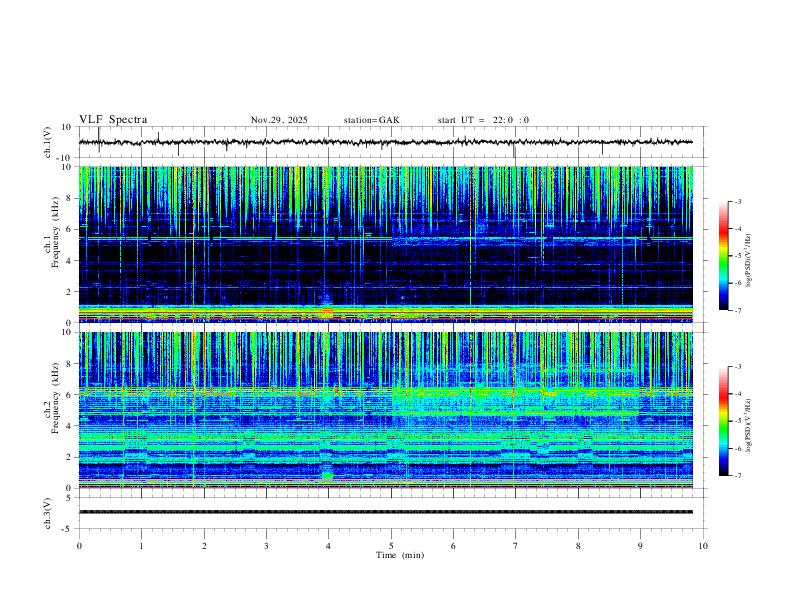Image resolution: width=792 pixels, height=612 pixels.
Task: Select the date text "Nov.29, 2025"
Action: (279, 120)
